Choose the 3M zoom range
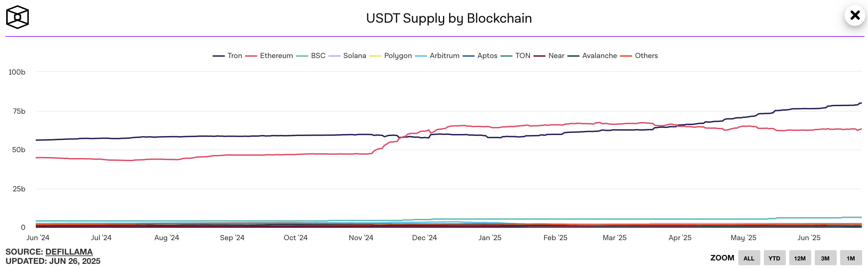Screen dimensions: 868x268 [x=825, y=258]
